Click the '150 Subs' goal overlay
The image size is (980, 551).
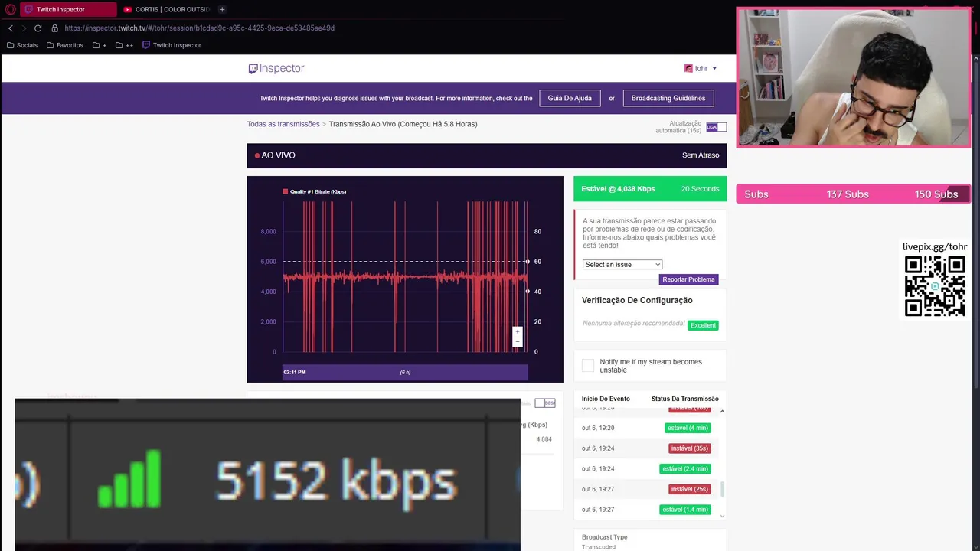point(936,194)
